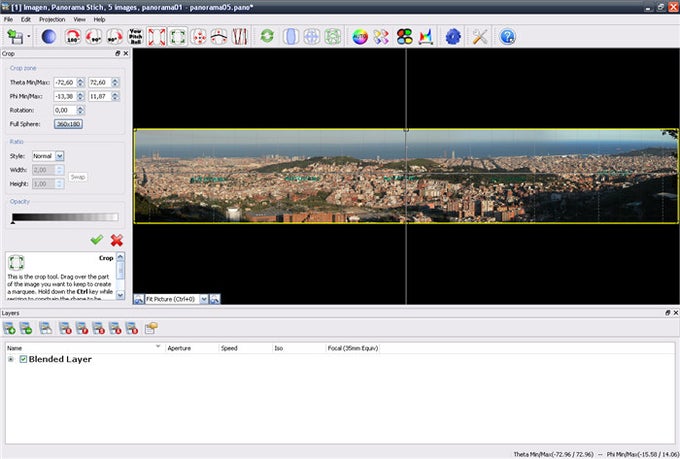Click zoom icon left of Fit Picture
The width and height of the screenshot is (680, 459).
point(139,299)
